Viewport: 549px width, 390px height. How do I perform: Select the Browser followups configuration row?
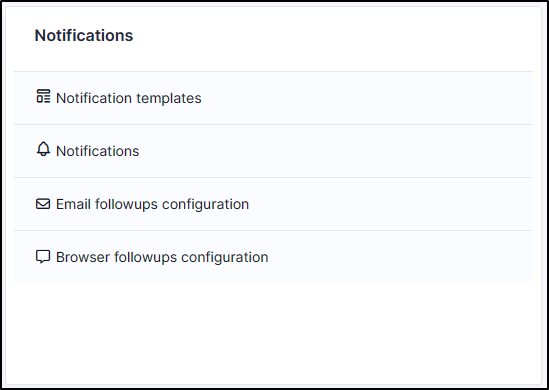[273, 257]
